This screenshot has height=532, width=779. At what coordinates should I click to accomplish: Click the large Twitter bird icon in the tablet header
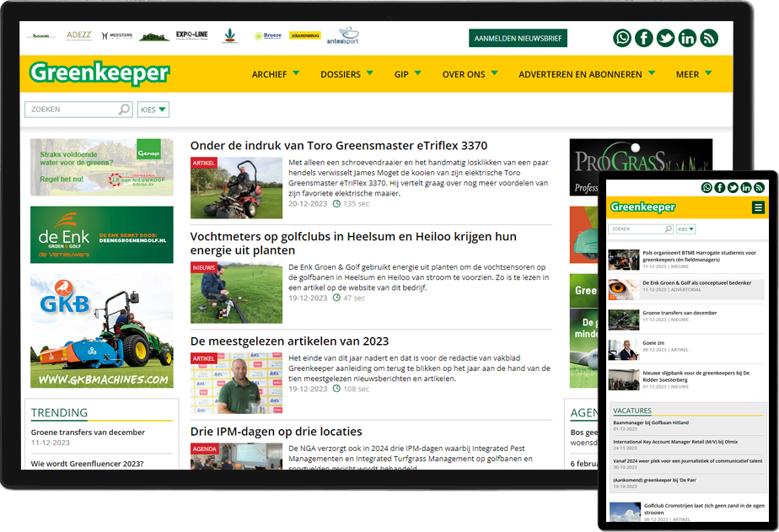pyautogui.click(x=666, y=38)
